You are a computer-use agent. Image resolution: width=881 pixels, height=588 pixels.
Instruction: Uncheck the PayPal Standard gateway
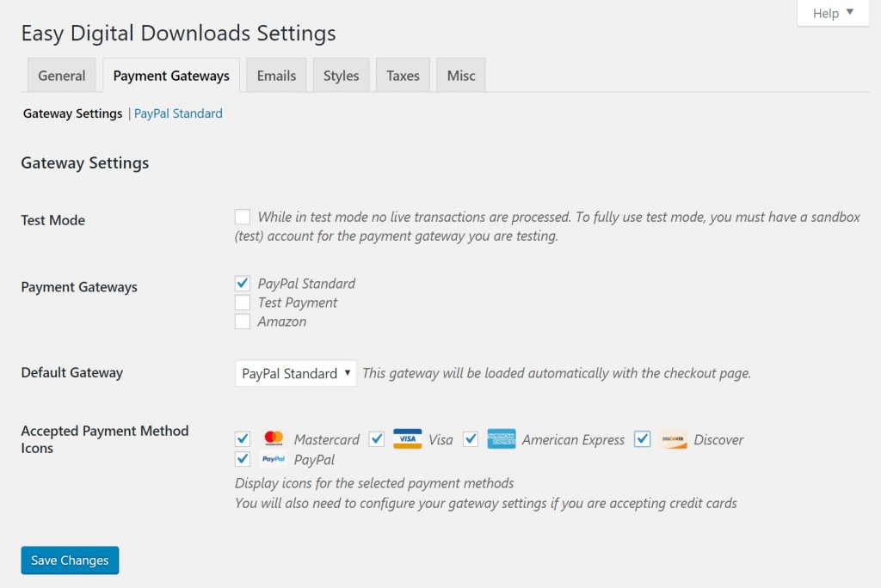(x=242, y=282)
